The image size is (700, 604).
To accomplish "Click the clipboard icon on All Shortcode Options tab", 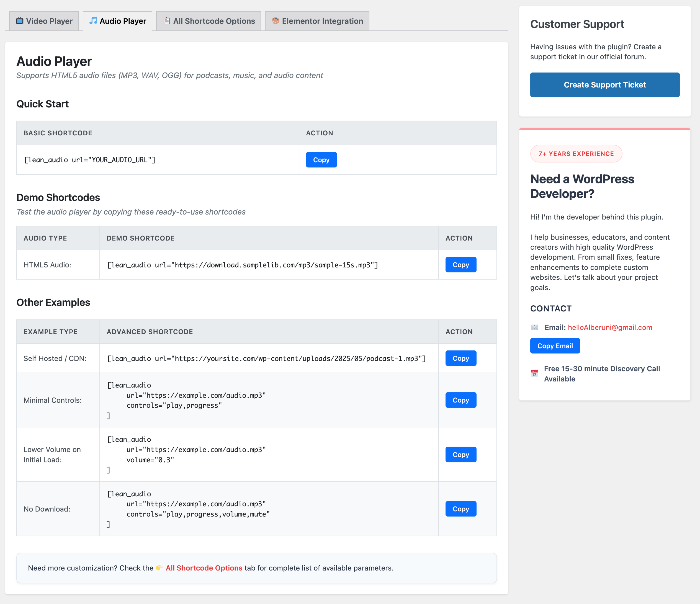I will click(166, 21).
